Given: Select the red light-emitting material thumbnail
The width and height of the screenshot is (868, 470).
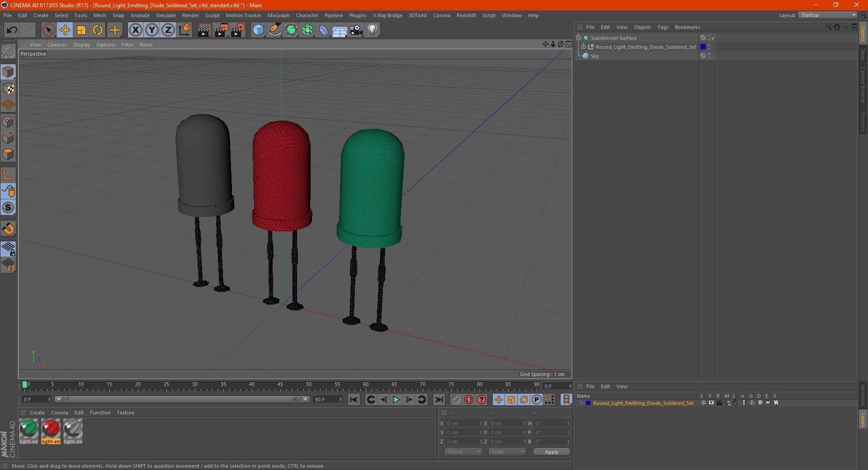Looking at the screenshot, I should [51, 429].
